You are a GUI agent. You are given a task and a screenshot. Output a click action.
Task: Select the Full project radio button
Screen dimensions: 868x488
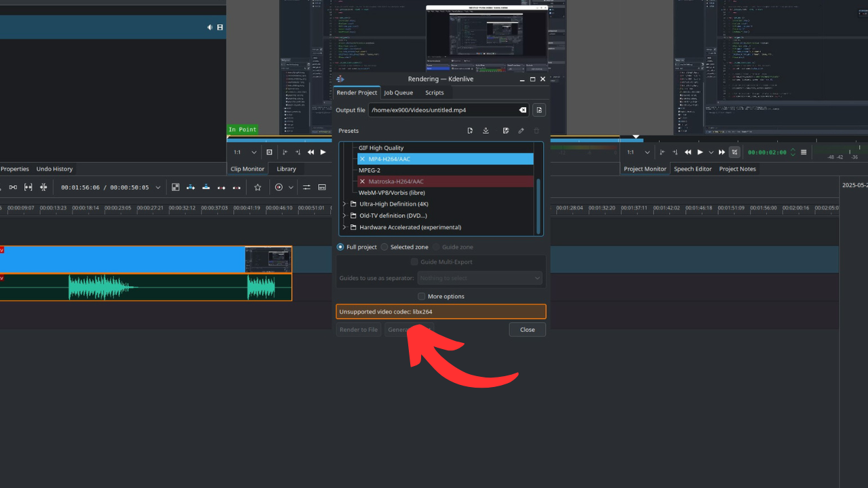pos(340,247)
